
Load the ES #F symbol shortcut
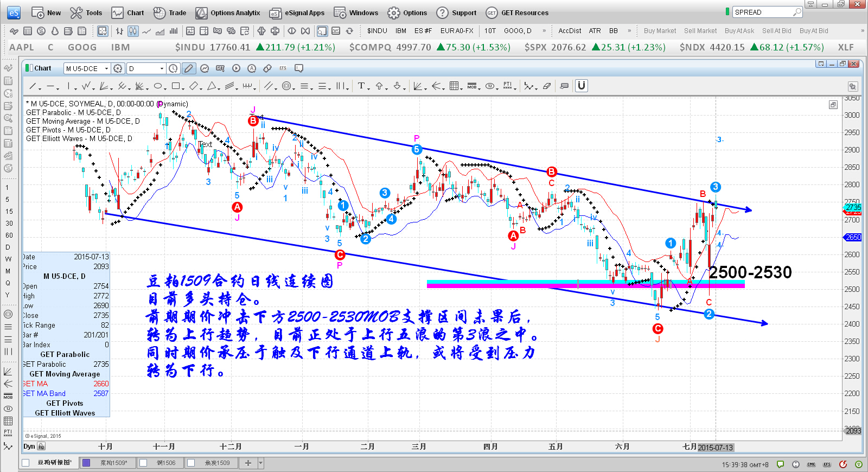point(423,31)
